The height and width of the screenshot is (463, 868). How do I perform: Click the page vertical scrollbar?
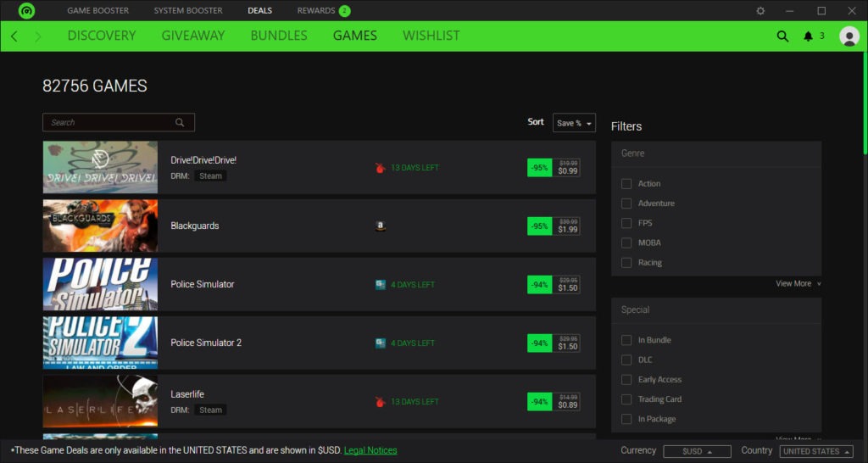coord(865,103)
